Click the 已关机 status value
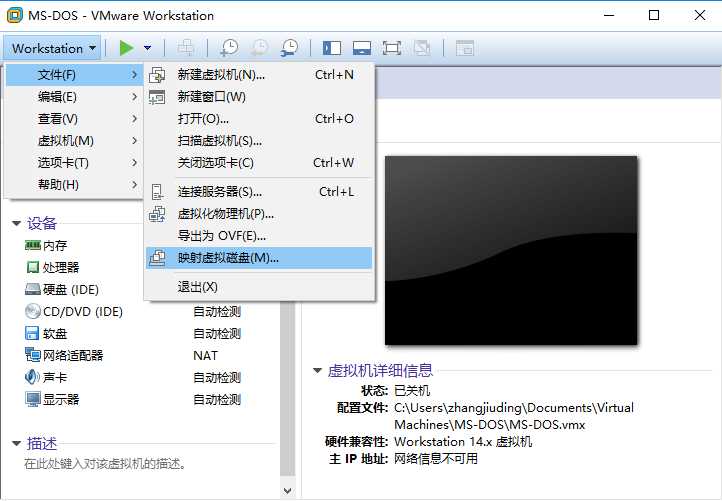 (412, 391)
